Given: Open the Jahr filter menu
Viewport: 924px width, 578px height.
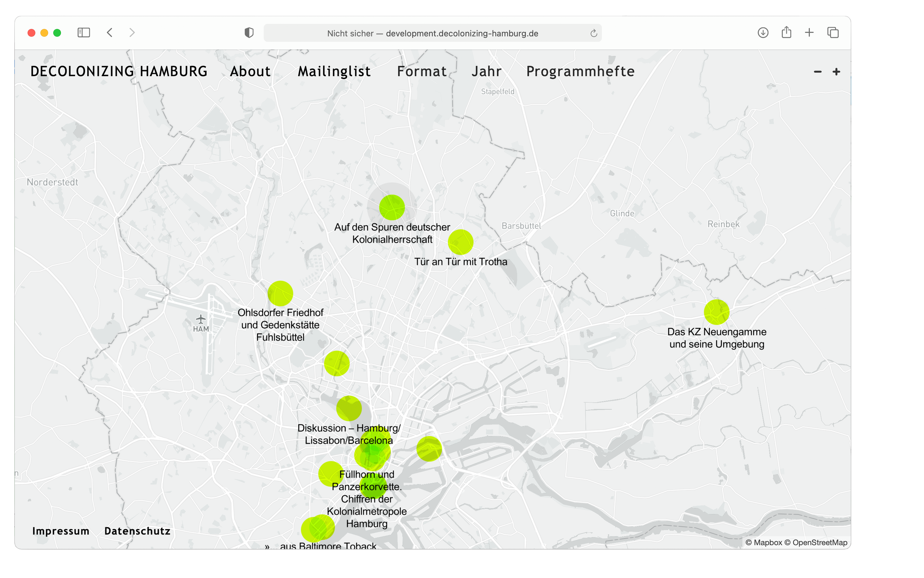Looking at the screenshot, I should pyautogui.click(x=486, y=71).
